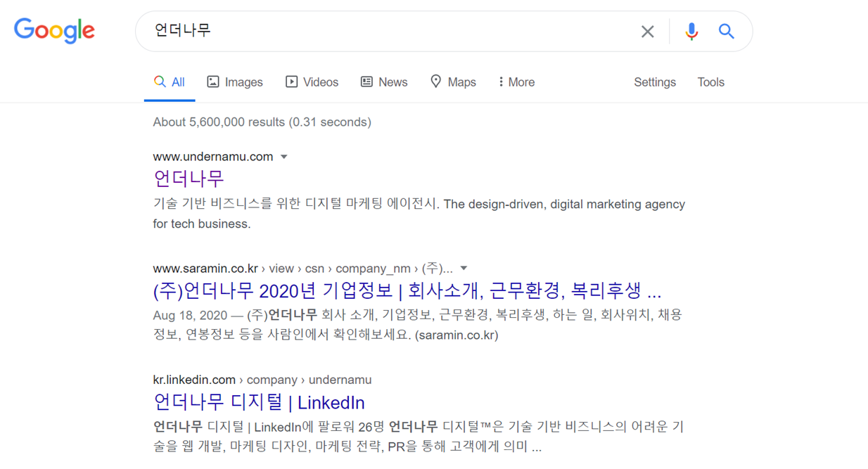Click kr.linkedin.com › company › undernamu breadcrumb
This screenshot has width=868, height=469.
(262, 380)
